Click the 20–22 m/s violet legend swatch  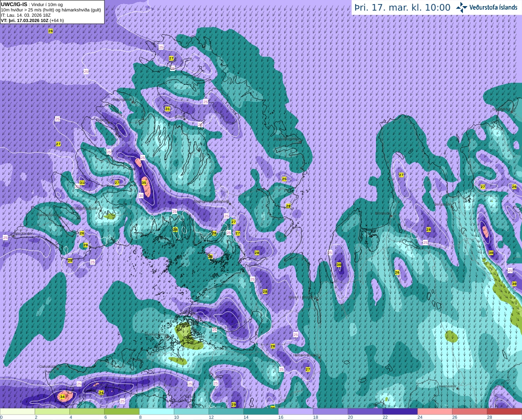tap(365, 411)
